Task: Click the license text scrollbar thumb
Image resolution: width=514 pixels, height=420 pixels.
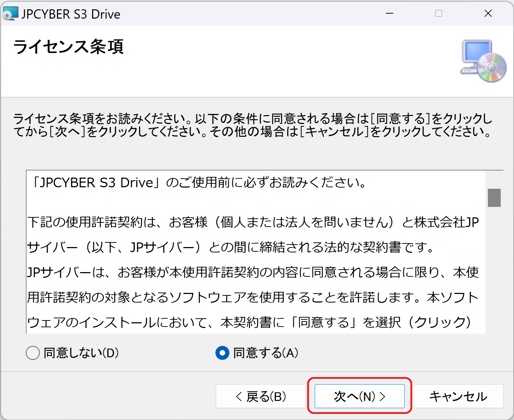Action: tap(494, 198)
